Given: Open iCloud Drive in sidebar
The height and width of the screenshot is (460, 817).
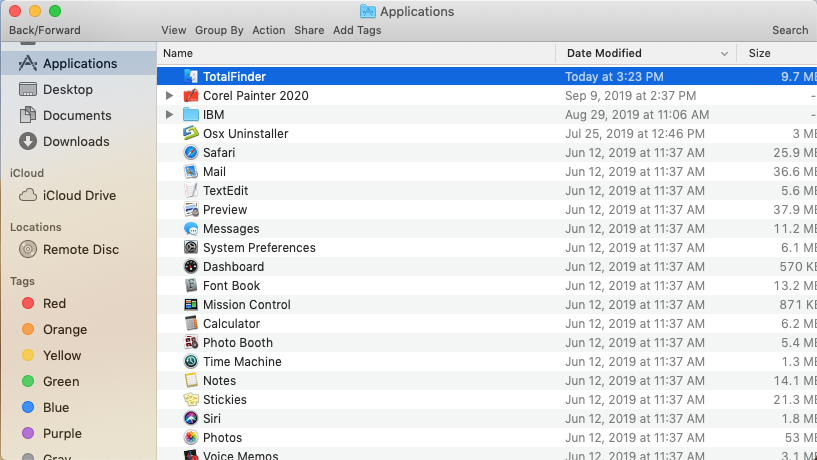Looking at the screenshot, I should point(79,195).
